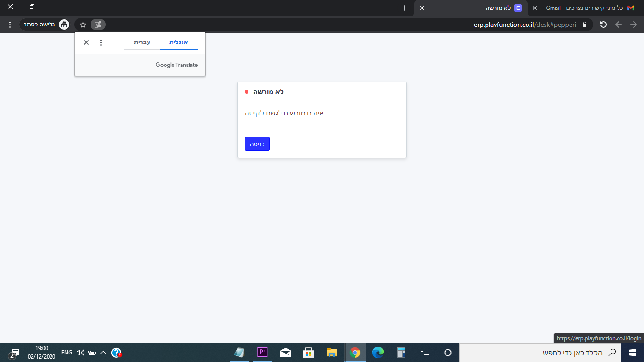Open Microsoft Edge from the taskbar
This screenshot has width=644, height=362.
[x=378, y=353]
